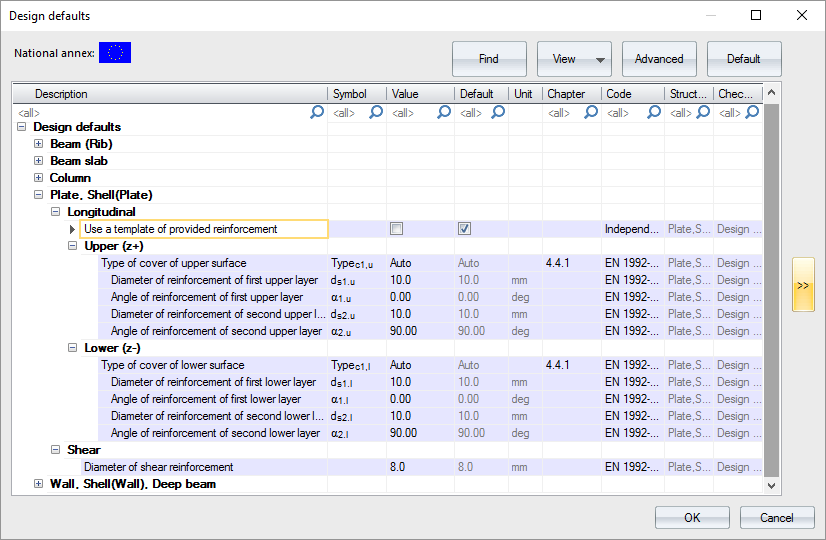Toggle the Default column checkbox for template
This screenshot has height=540, width=826.
tap(464, 229)
